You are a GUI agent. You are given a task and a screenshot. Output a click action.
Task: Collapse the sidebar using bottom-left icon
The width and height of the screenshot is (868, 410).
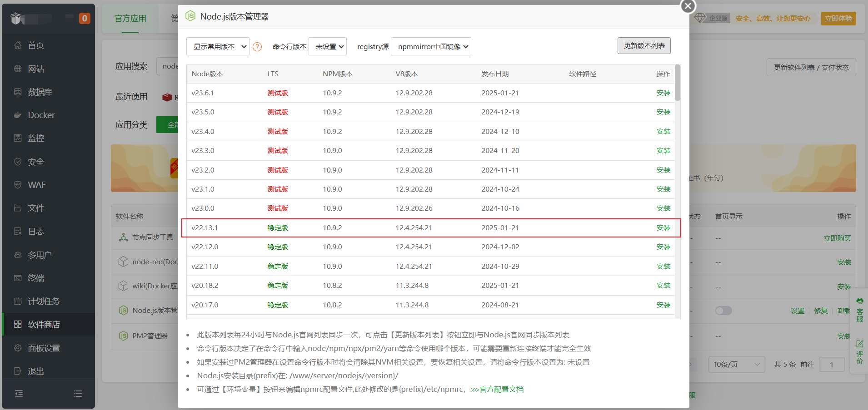(19, 394)
